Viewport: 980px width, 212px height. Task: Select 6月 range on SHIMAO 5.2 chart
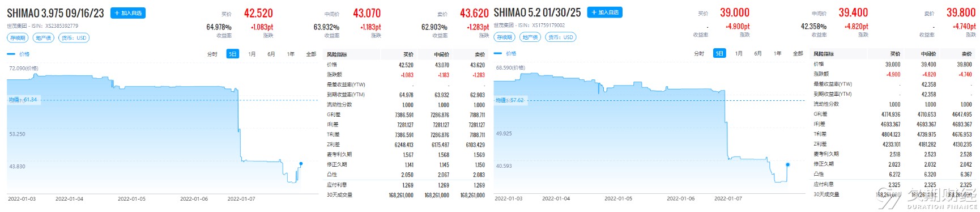coord(758,54)
